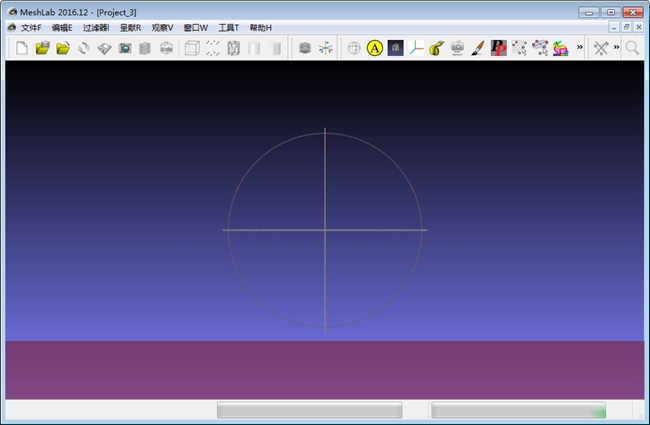The height and width of the screenshot is (425, 650).
Task: Click the MeshLab eye icon in menu bar
Action: point(12,27)
